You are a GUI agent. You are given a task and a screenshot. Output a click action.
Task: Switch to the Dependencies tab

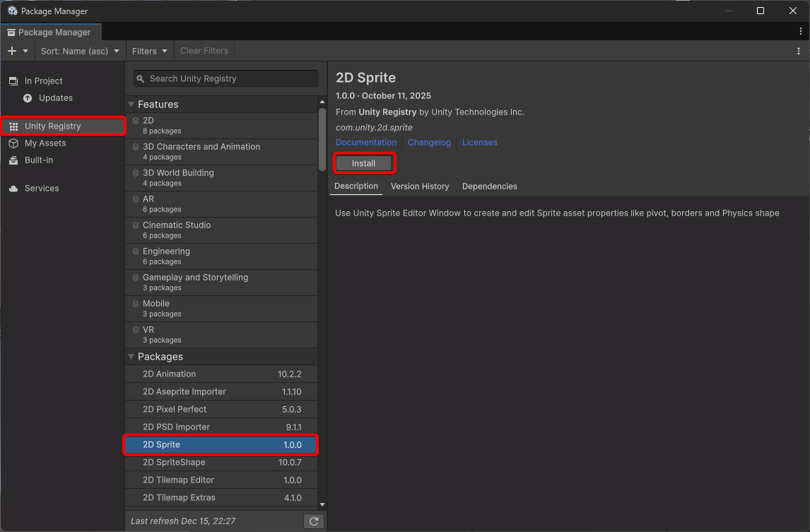(x=489, y=187)
